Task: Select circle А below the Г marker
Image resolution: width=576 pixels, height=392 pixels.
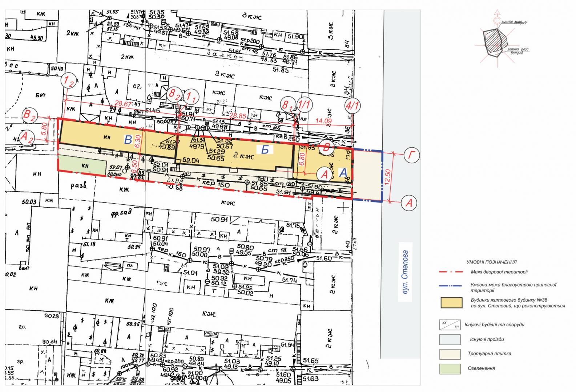Action: click(x=410, y=203)
